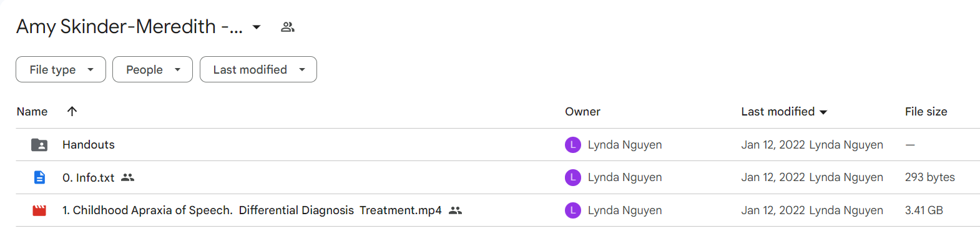Viewport: 980px width, 246px height.
Task: Sort by the Name column header
Action: 32,111
